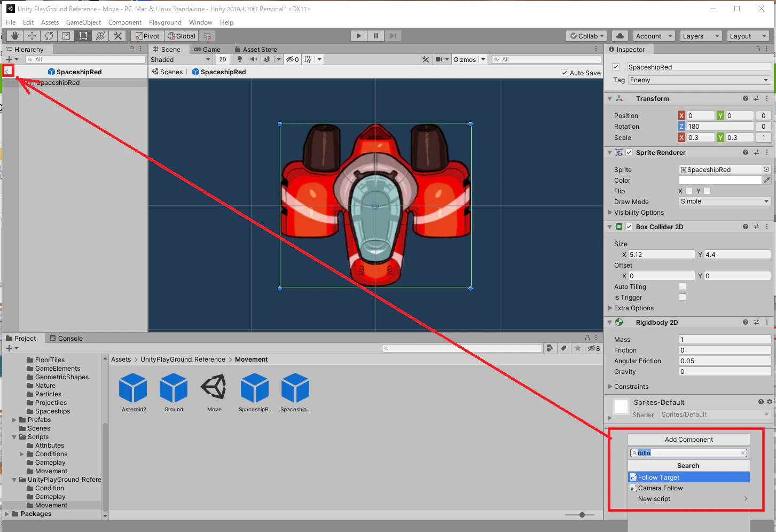Lock the Inspector panel with the padlock

(757, 49)
